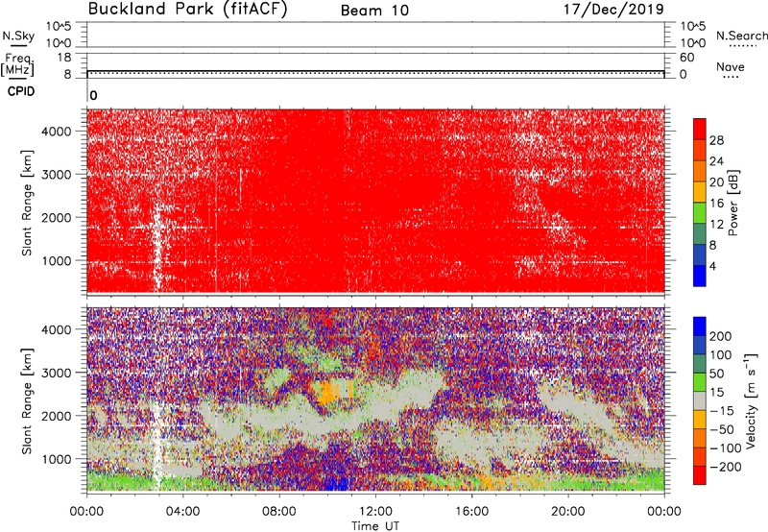Image resolution: width=768 pixels, height=532 pixels.
Task: Click the 'CPID' label
Action: pos(21,91)
